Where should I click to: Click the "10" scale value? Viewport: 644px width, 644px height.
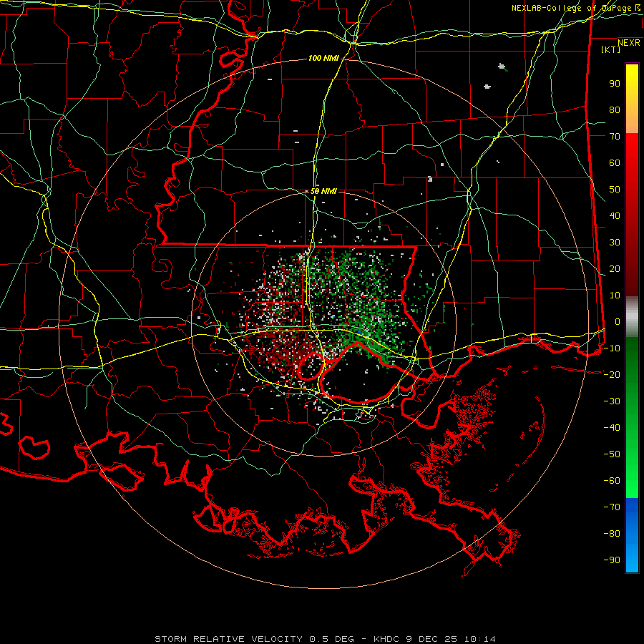point(615,296)
